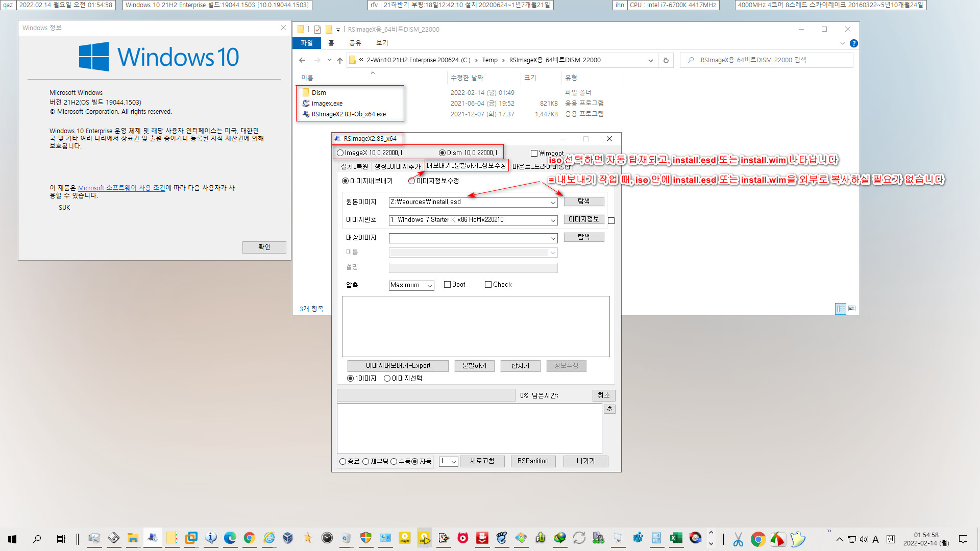The height and width of the screenshot is (551, 980).
Task: Open the Explorer 파일 menu tab
Action: tap(306, 43)
